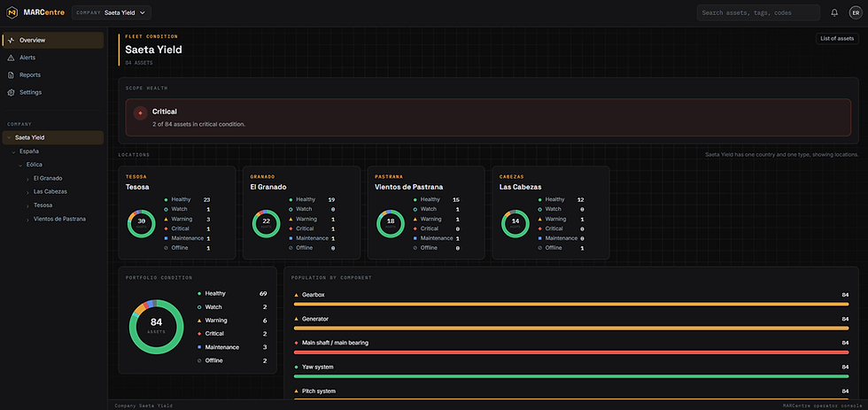Open the Company Saeta Yield dropdown
The height and width of the screenshot is (410, 868).
click(112, 12)
